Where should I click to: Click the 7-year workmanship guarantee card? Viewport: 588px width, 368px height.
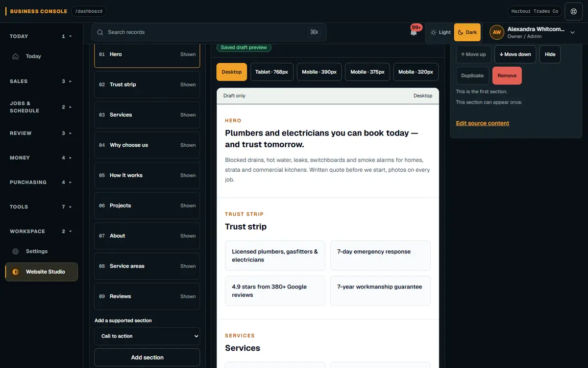click(x=380, y=291)
